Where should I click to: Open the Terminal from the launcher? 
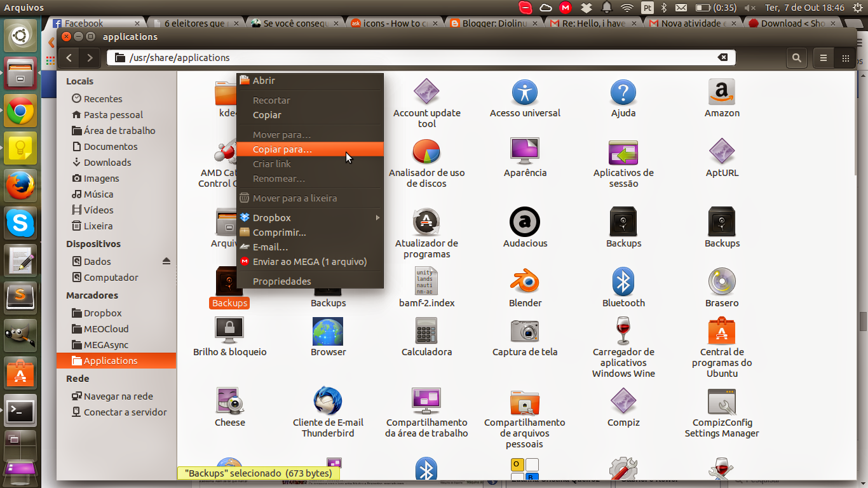coord(20,412)
